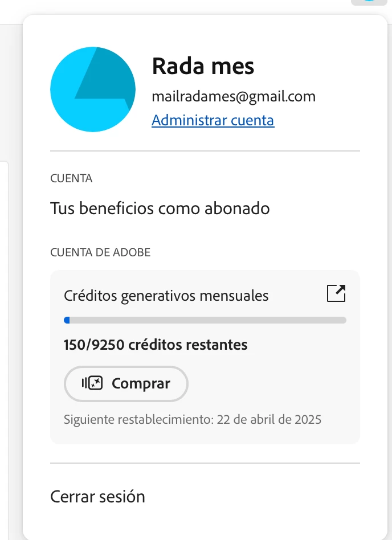Viewport: 392px width, 540px height.
Task: Click the CUENTA section header
Action: point(71,178)
